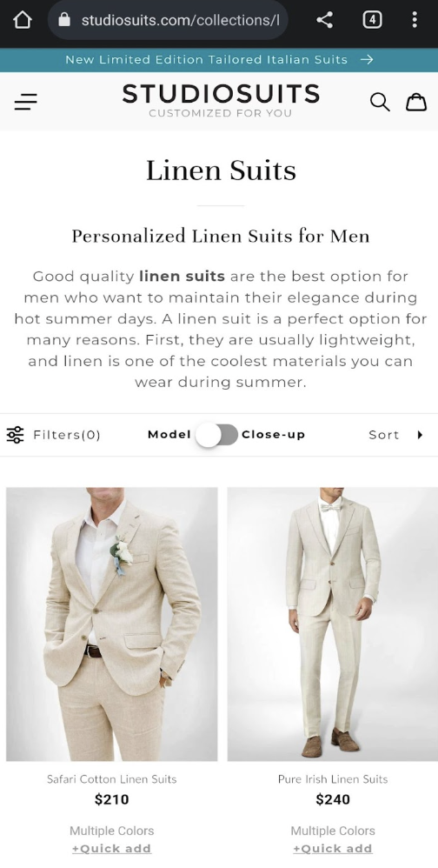The image size is (438, 868).
Task: Click the filter sliders icon
Action: [x=16, y=435]
